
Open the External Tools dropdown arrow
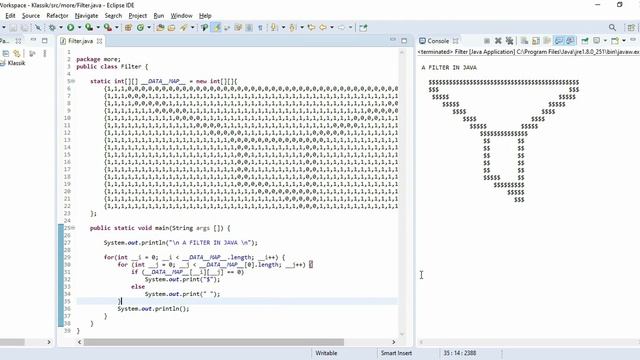(x=117, y=28)
